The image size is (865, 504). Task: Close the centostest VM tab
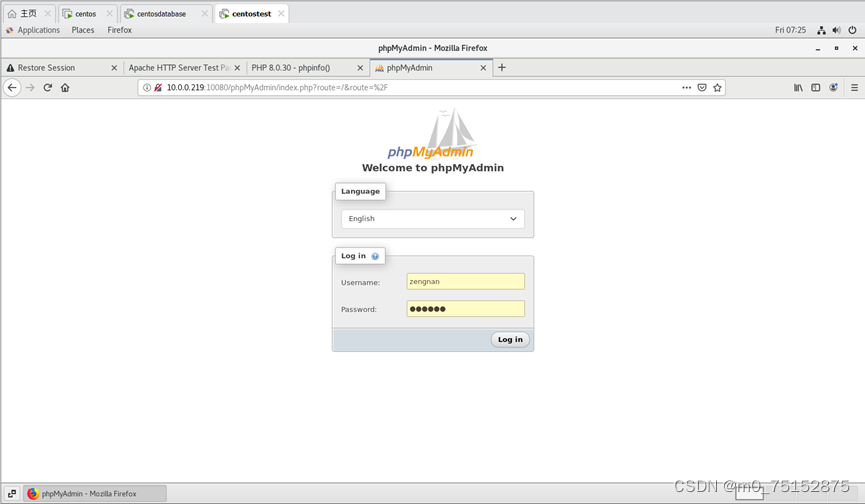(x=281, y=14)
